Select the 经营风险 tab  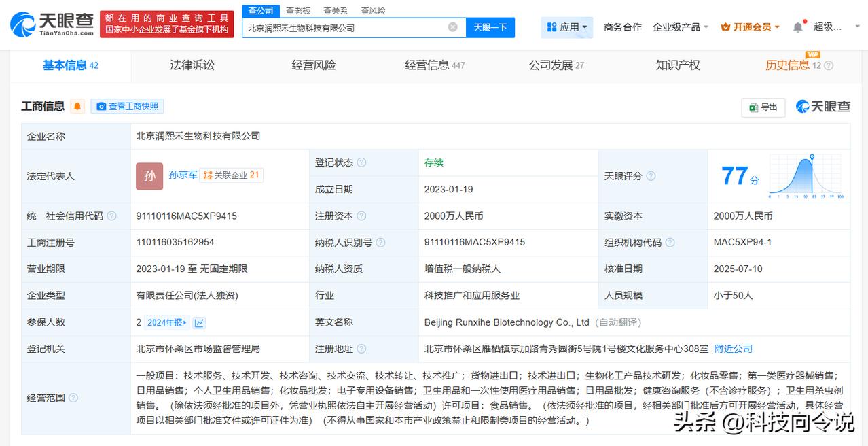click(314, 65)
